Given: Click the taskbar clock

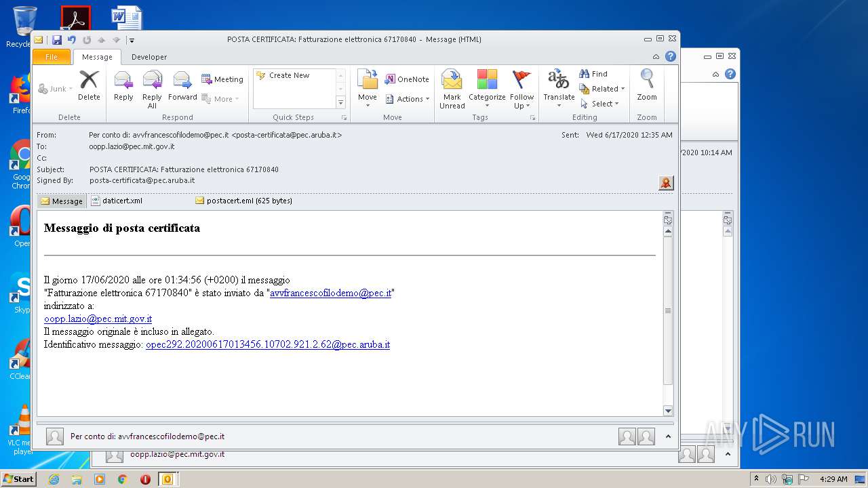Looking at the screenshot, I should [x=833, y=479].
